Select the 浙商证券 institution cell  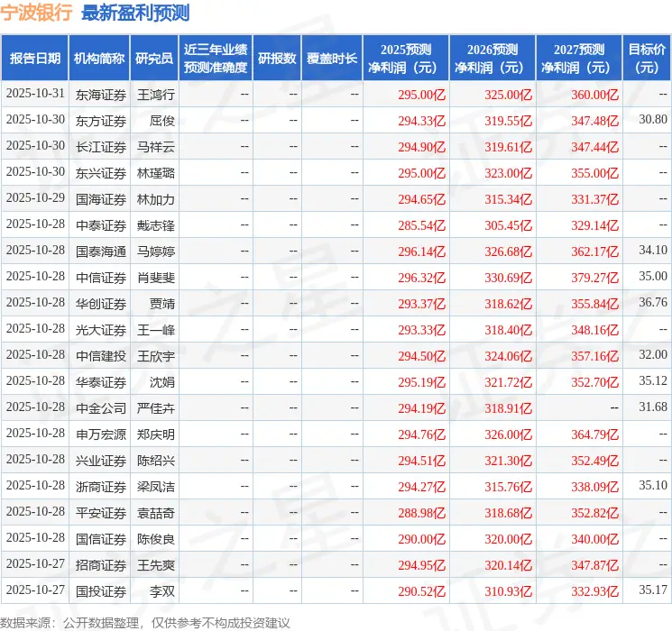(101, 487)
